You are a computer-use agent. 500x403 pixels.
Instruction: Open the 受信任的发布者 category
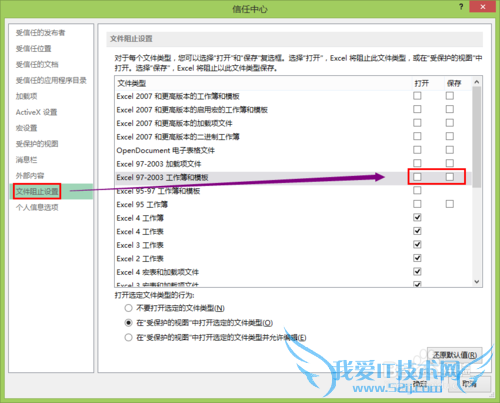40,33
